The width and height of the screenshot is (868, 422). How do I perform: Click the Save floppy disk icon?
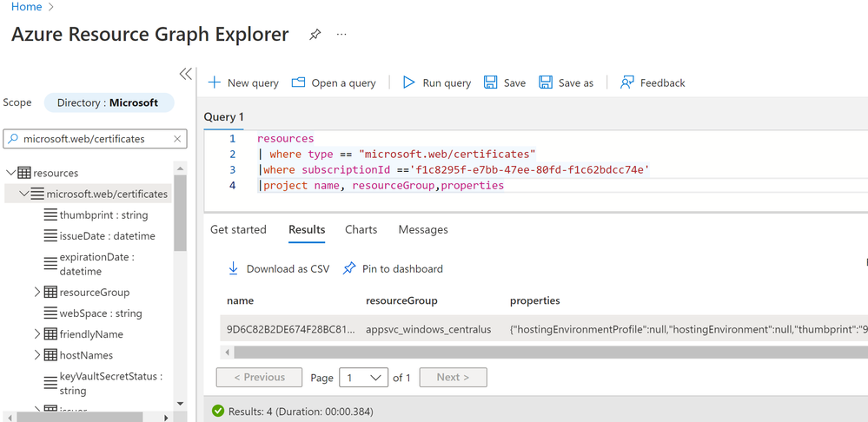(x=490, y=83)
